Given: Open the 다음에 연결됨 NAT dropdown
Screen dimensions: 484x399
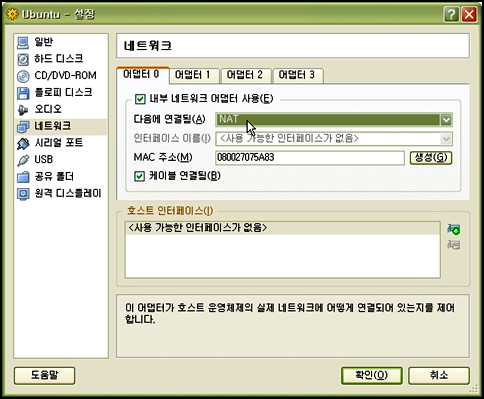Looking at the screenshot, I should click(x=334, y=120).
